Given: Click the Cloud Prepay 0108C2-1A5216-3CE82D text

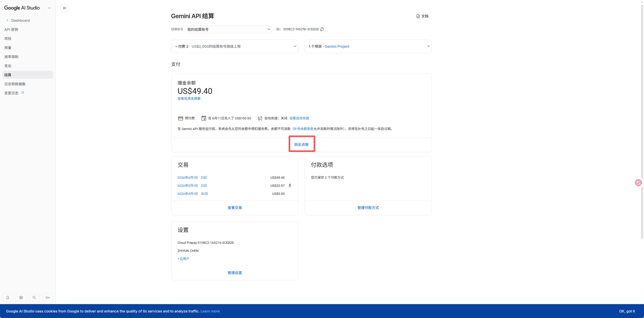Looking at the screenshot, I should point(206,243).
